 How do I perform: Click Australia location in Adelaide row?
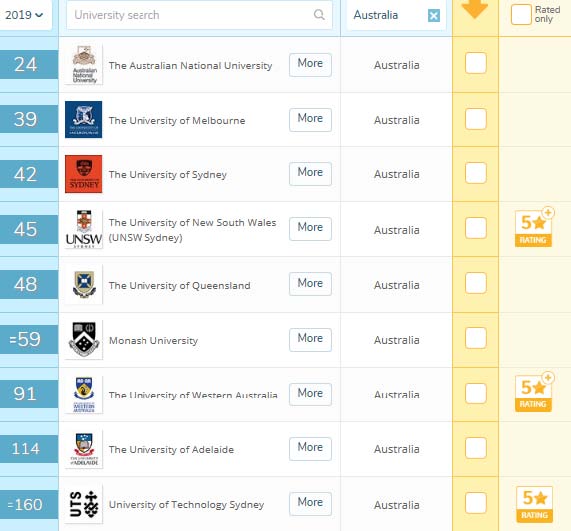pos(397,449)
